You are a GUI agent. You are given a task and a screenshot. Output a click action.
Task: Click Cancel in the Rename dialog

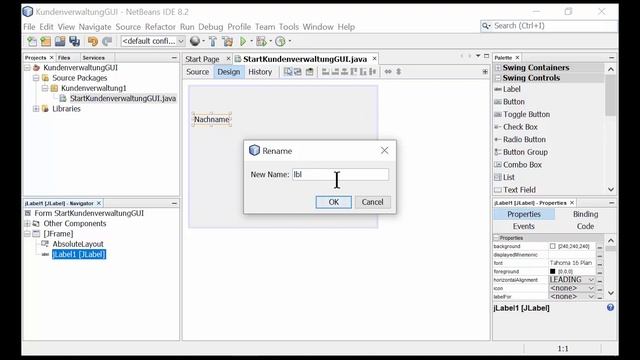pyautogui.click(x=372, y=202)
